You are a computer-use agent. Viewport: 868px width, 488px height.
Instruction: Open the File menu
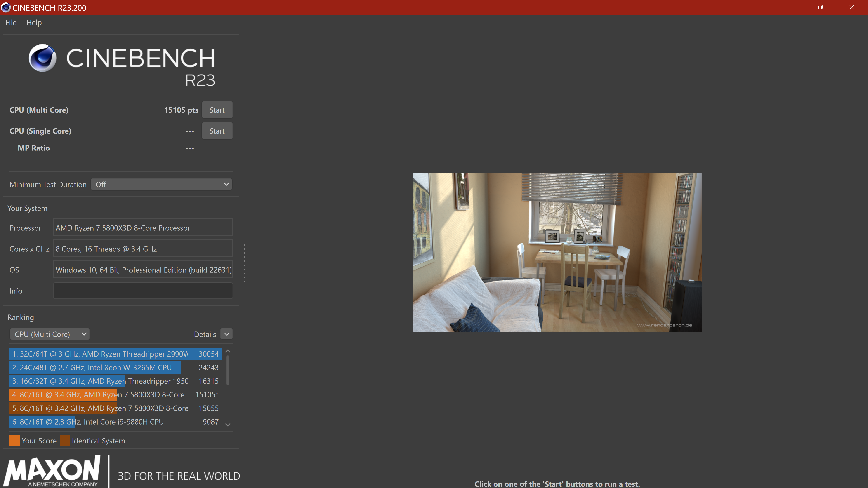tap(11, 23)
